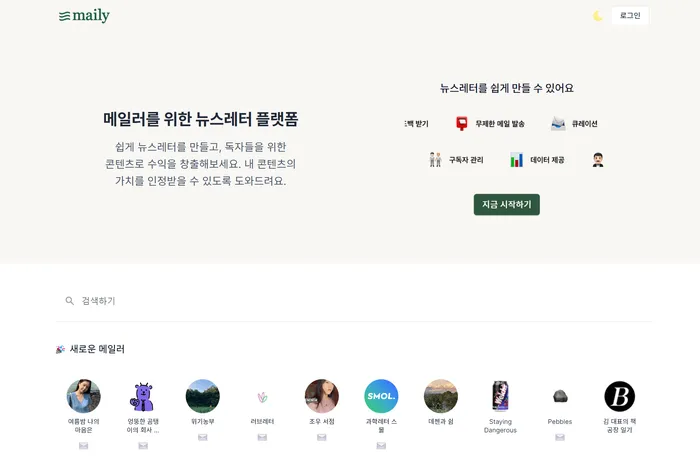This screenshot has width=700, height=460.
Task: Open the 러브레터 newsletter link
Action: pyautogui.click(x=262, y=421)
